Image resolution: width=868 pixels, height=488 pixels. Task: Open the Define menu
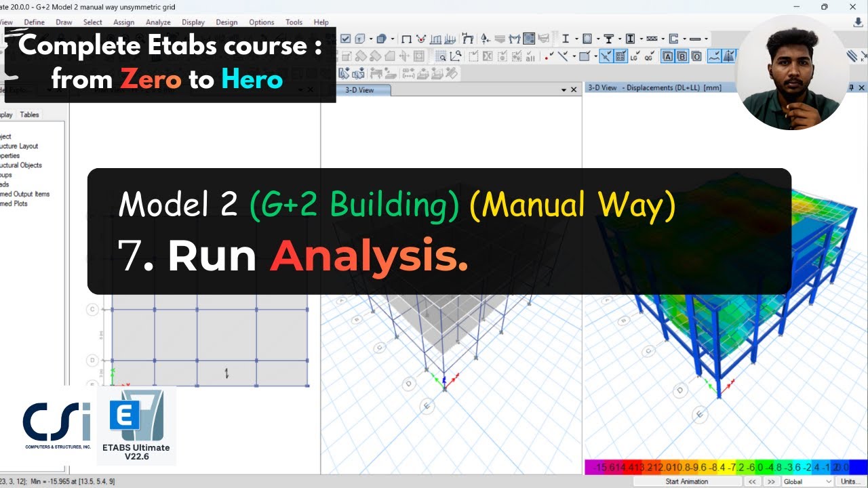34,22
